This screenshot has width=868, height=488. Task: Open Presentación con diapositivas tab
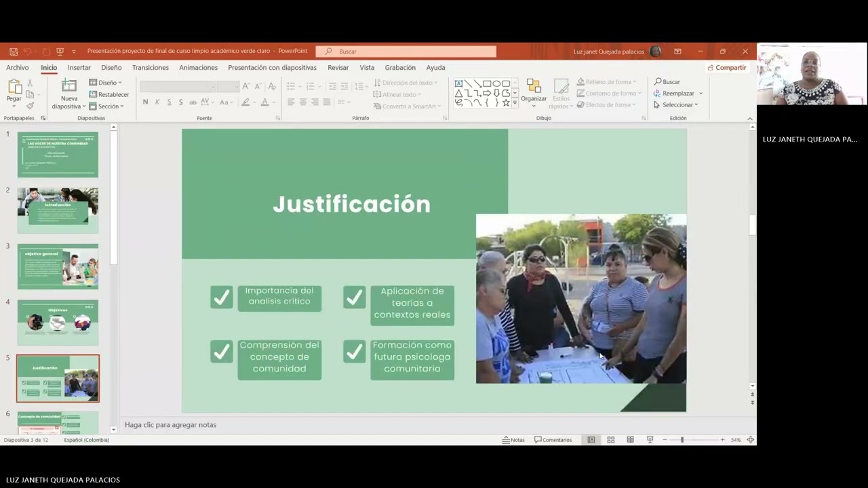tap(273, 68)
